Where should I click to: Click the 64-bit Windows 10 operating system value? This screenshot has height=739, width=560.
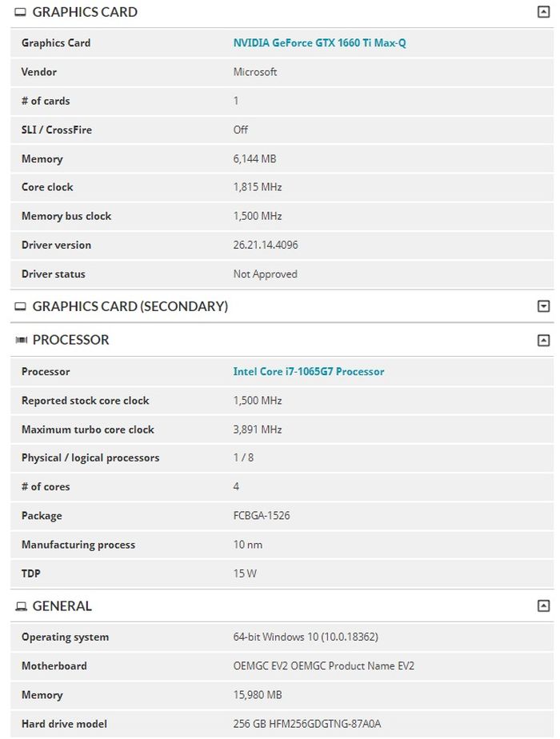point(306,637)
